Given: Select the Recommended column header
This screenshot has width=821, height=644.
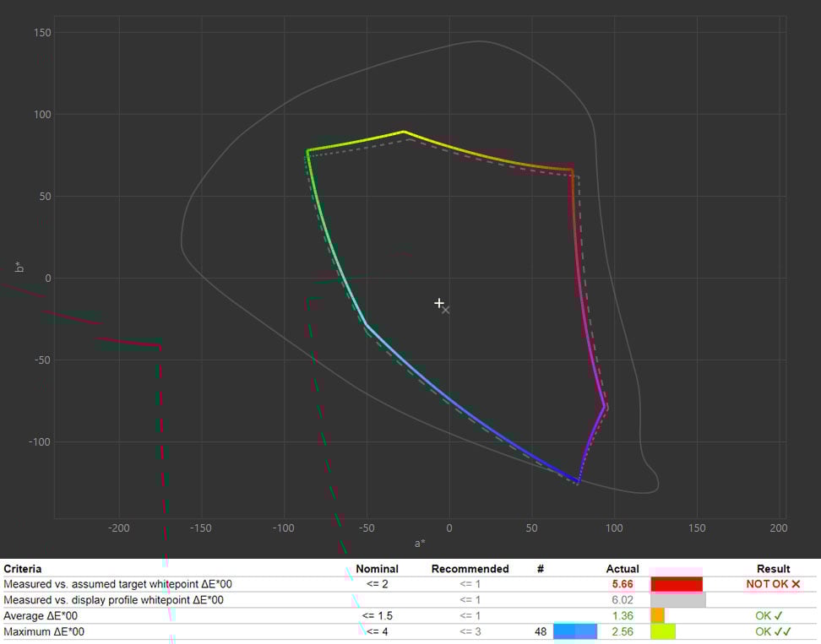Looking at the screenshot, I should (x=470, y=569).
